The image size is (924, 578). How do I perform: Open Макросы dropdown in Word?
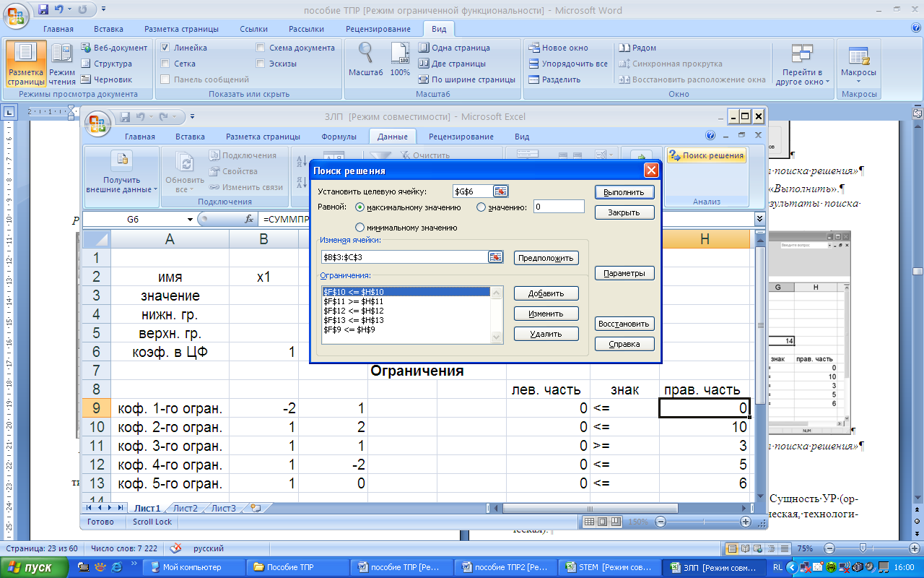click(858, 64)
